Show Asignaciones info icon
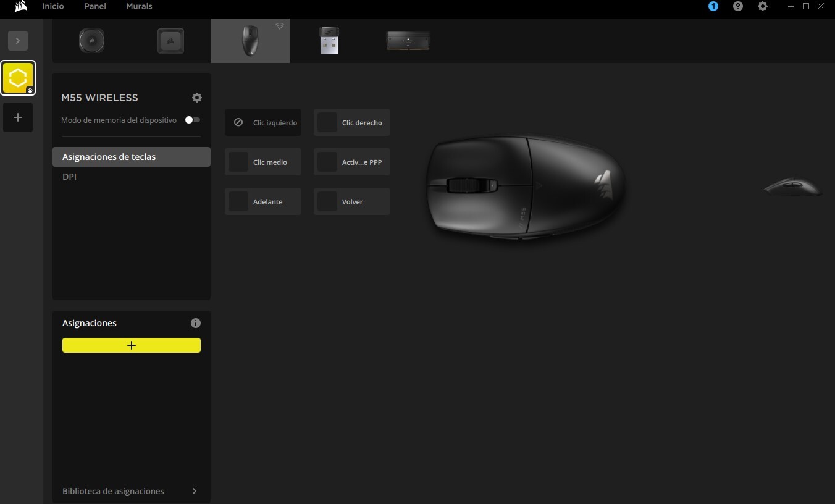The height and width of the screenshot is (504, 835). (x=196, y=323)
